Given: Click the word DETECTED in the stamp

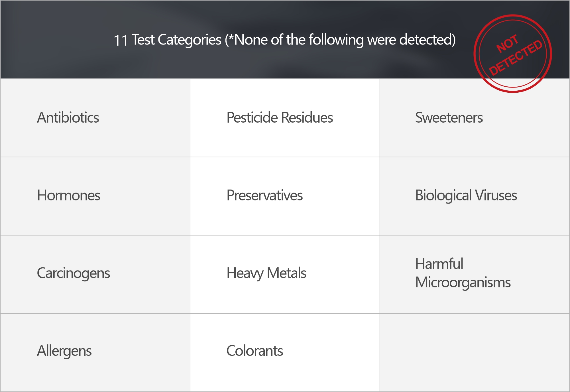Looking at the screenshot, I should click(x=515, y=58).
